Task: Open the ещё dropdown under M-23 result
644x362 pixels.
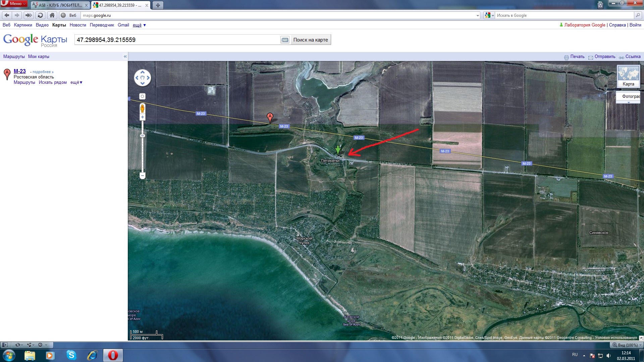Action: tap(76, 82)
